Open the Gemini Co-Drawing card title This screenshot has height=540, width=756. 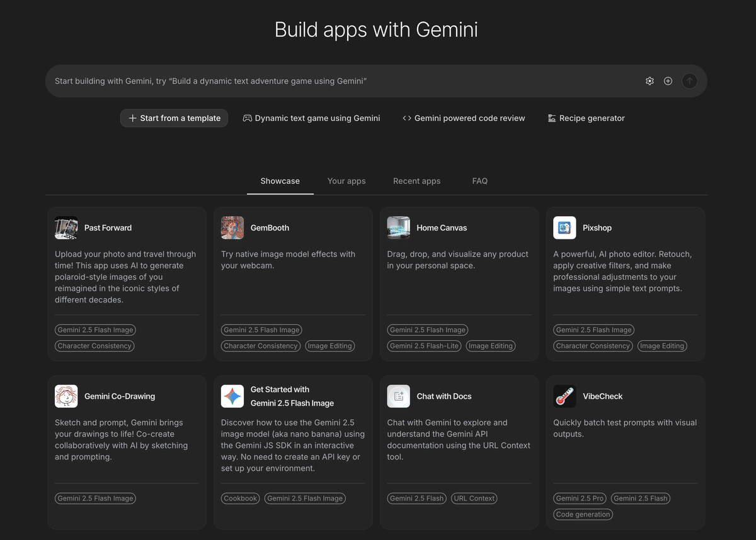120,396
